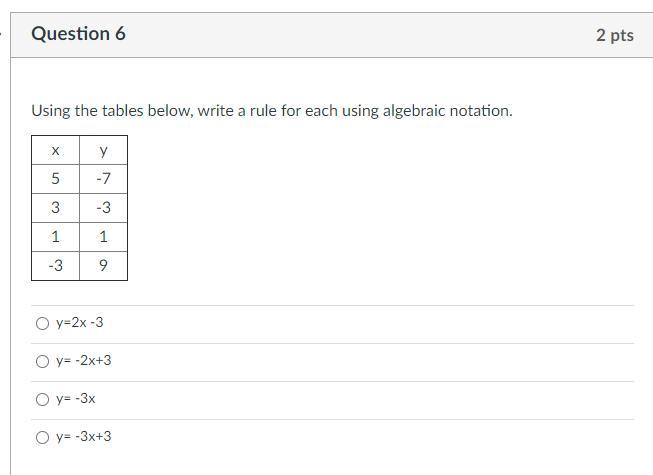653x475 pixels.
Task: Click the Question 6 heading
Action: (x=78, y=34)
